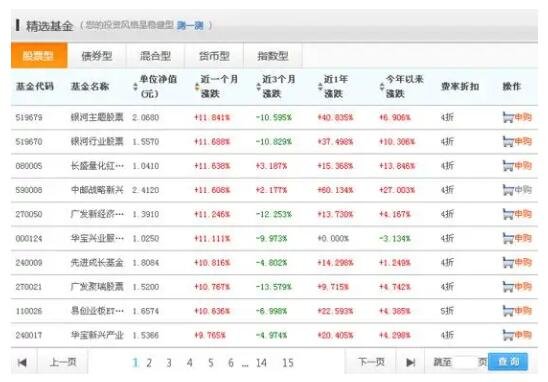Click the blue 查询 button

[508, 361]
